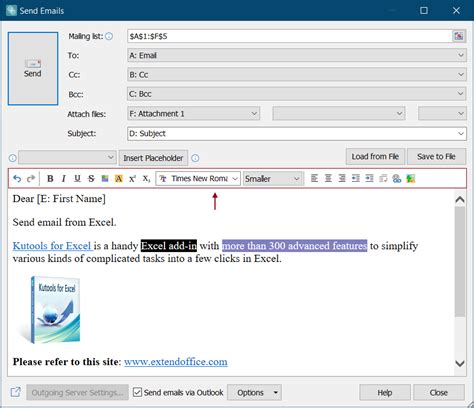Click the 'more than 300 advanced features' text
The width and height of the screenshot is (474, 408).
[295, 246]
